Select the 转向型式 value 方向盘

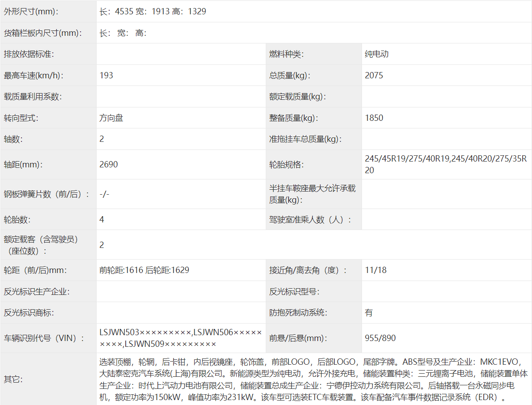(x=111, y=118)
